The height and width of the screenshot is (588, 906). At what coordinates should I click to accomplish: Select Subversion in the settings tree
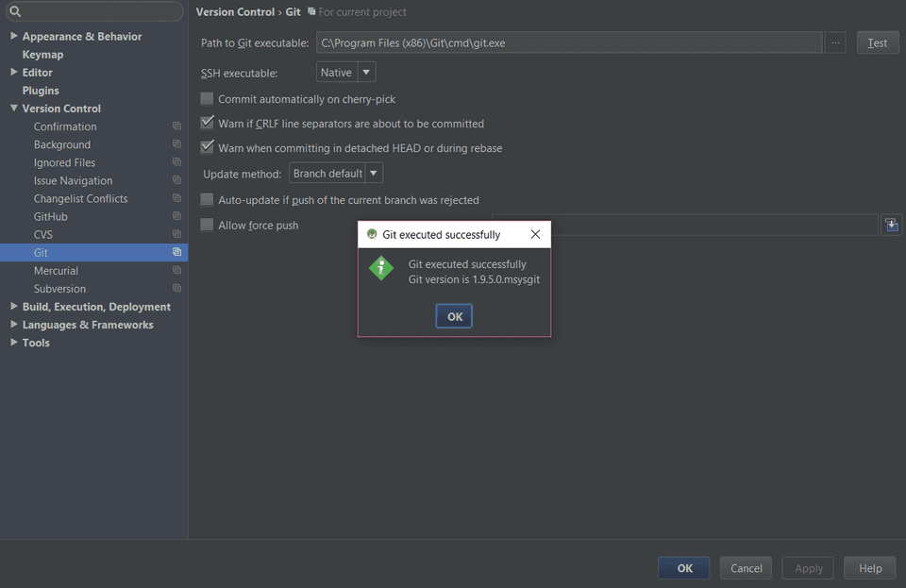click(x=59, y=289)
